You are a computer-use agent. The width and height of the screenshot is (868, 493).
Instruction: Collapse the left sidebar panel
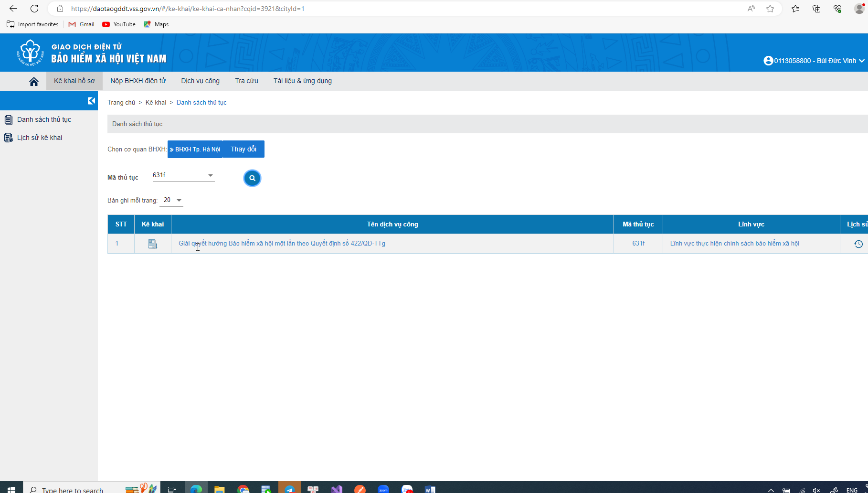tap(91, 101)
